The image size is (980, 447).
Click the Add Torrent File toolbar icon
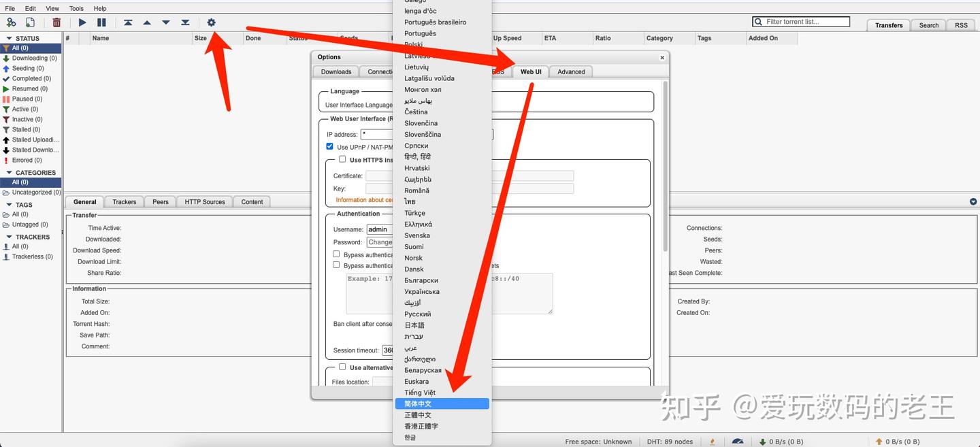[30, 22]
